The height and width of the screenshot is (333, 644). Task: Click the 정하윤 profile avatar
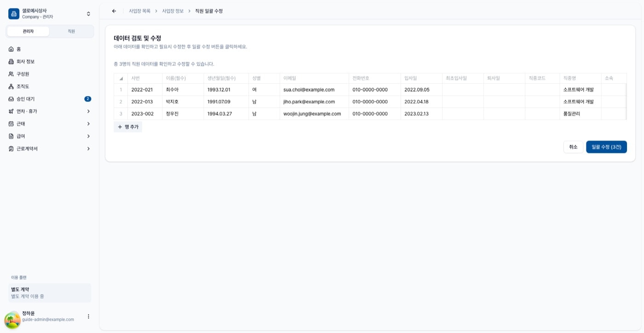tap(12, 320)
